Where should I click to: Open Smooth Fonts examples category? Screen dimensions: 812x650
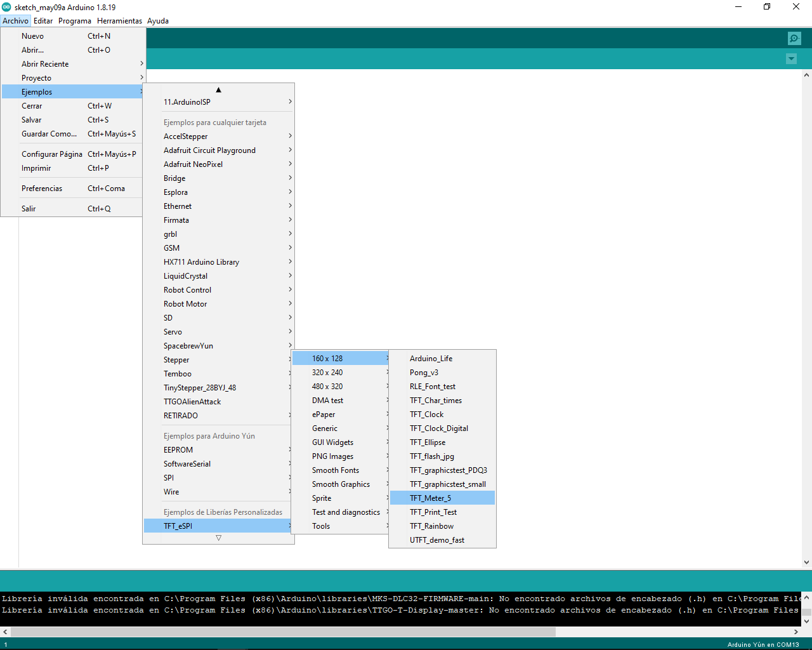[341, 470]
